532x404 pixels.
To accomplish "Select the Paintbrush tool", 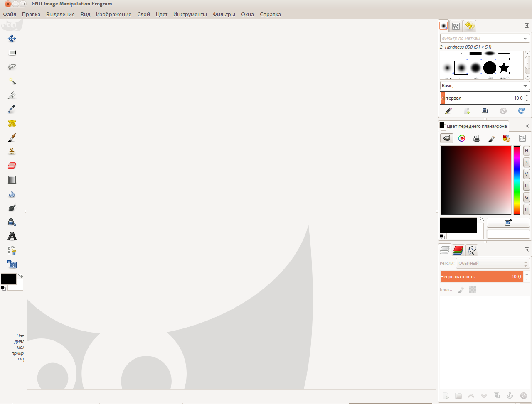I will click(x=12, y=137).
